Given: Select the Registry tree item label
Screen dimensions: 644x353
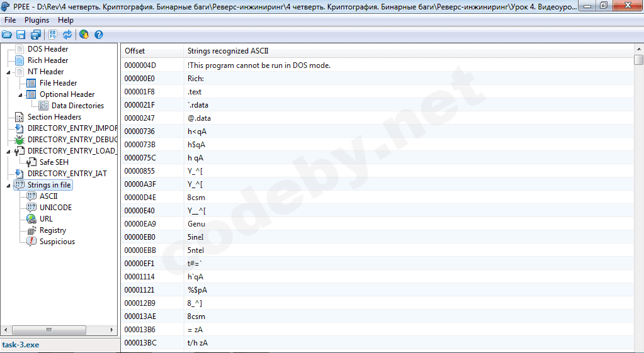Looking at the screenshot, I should pos(53,230).
